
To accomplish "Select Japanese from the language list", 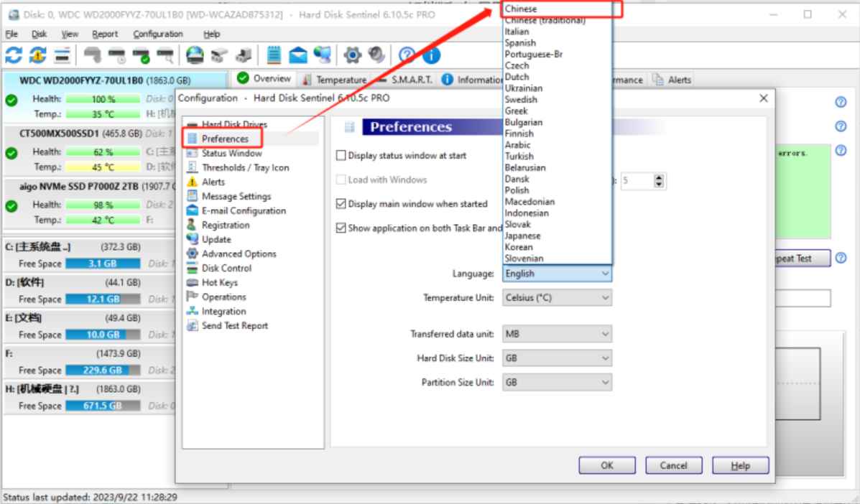I will pos(524,235).
